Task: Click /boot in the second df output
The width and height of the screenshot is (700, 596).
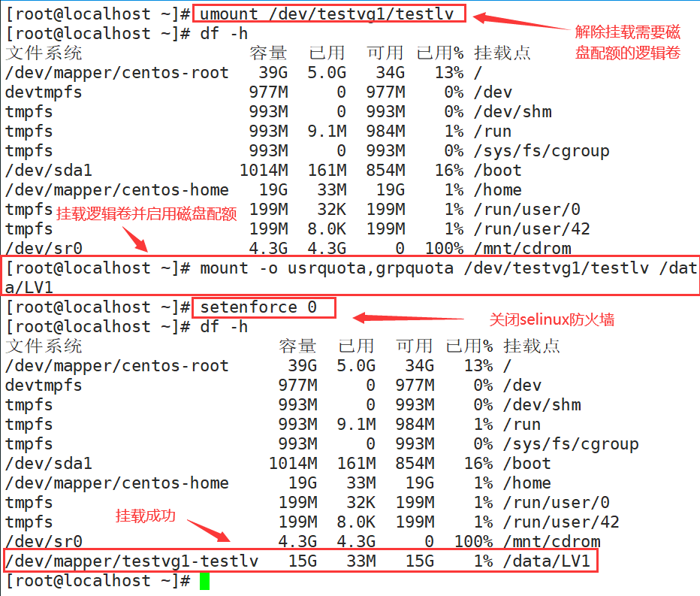Action: pos(527,463)
